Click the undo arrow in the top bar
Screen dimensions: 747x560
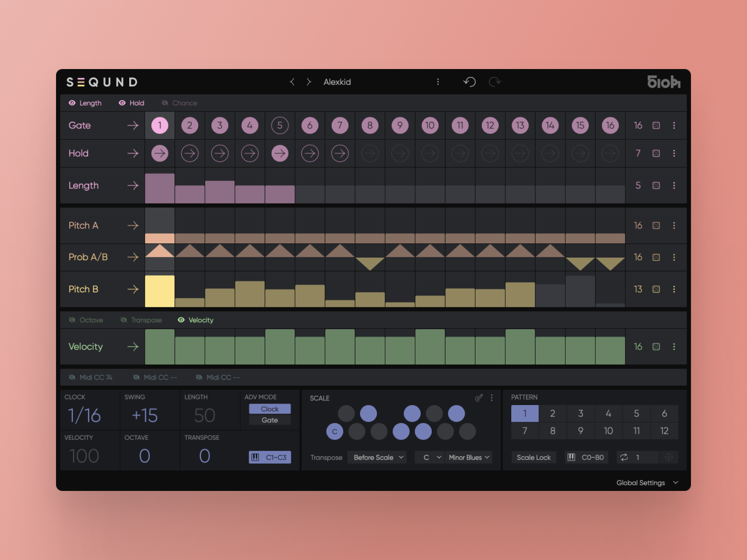(470, 82)
